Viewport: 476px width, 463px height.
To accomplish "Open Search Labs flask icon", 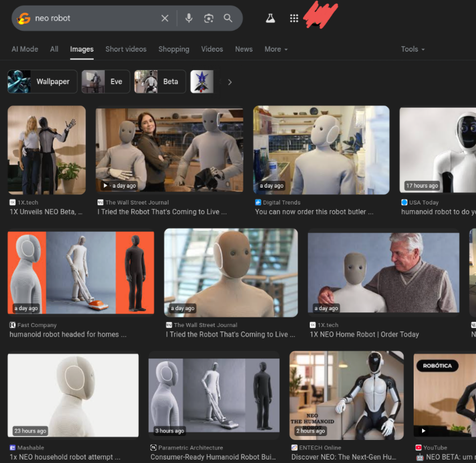I will coord(271,18).
